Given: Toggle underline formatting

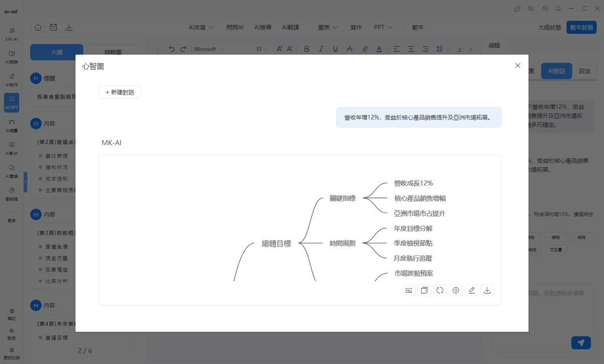Looking at the screenshot, I should click(x=335, y=49).
